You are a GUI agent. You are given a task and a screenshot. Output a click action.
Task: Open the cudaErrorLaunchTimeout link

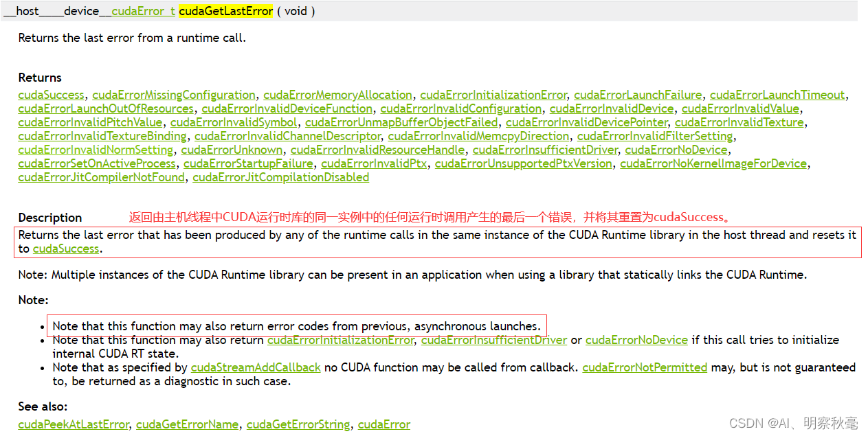point(777,95)
